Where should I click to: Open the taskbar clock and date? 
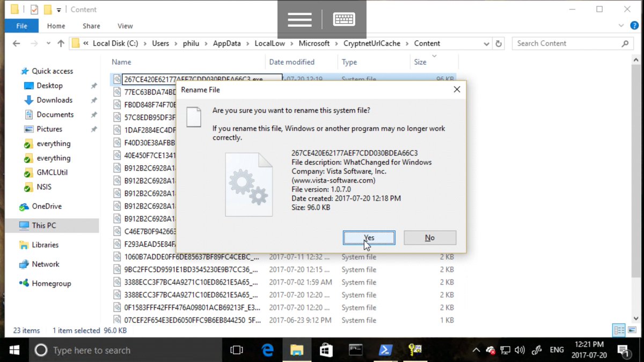pyautogui.click(x=589, y=350)
